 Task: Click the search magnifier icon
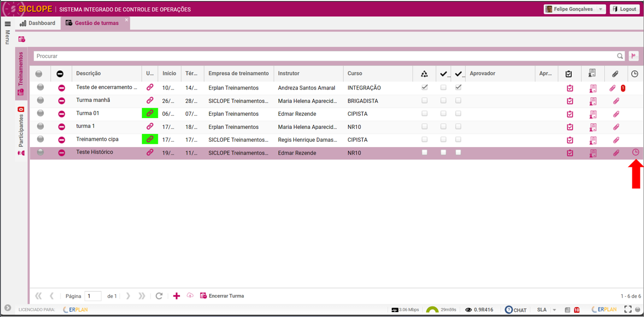tap(620, 56)
